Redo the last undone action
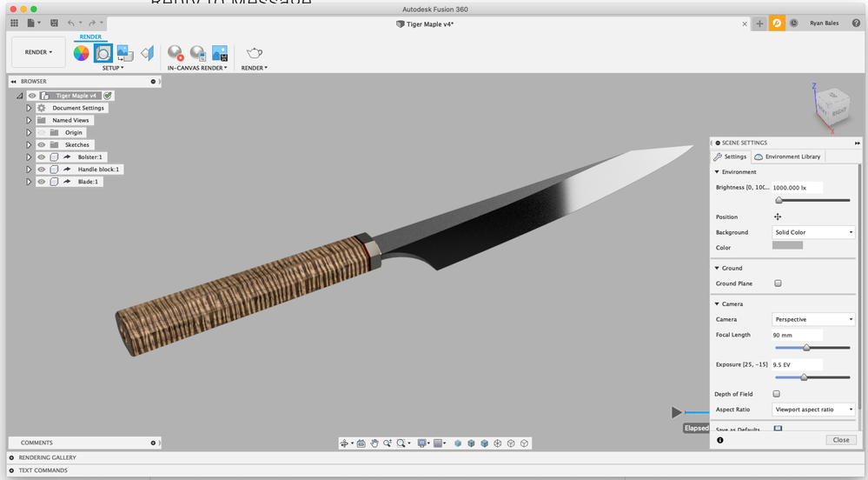 point(92,23)
